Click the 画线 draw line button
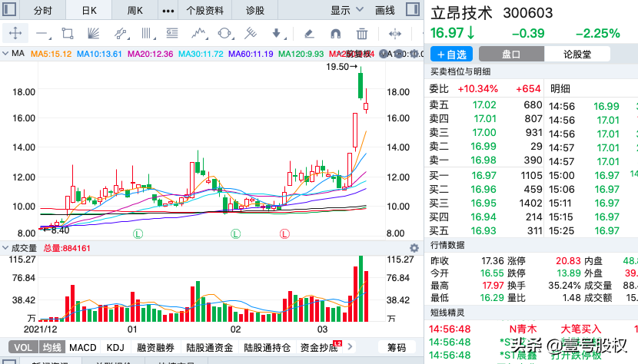Image resolution: width=638 pixels, height=364 pixels. (384, 10)
